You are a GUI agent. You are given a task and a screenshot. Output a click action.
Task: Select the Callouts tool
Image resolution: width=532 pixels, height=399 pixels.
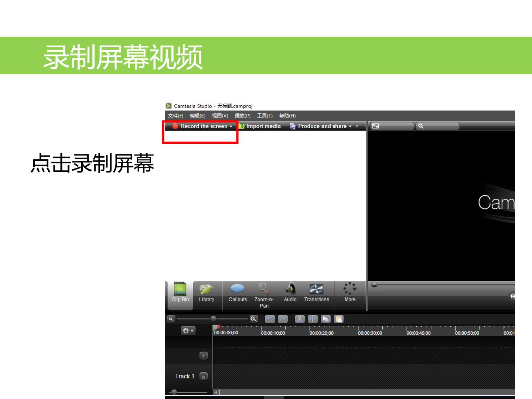pyautogui.click(x=238, y=293)
